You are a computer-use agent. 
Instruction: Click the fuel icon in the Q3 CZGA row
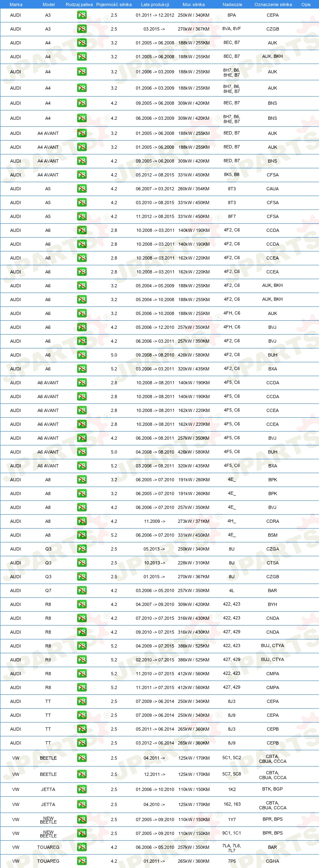click(82, 549)
